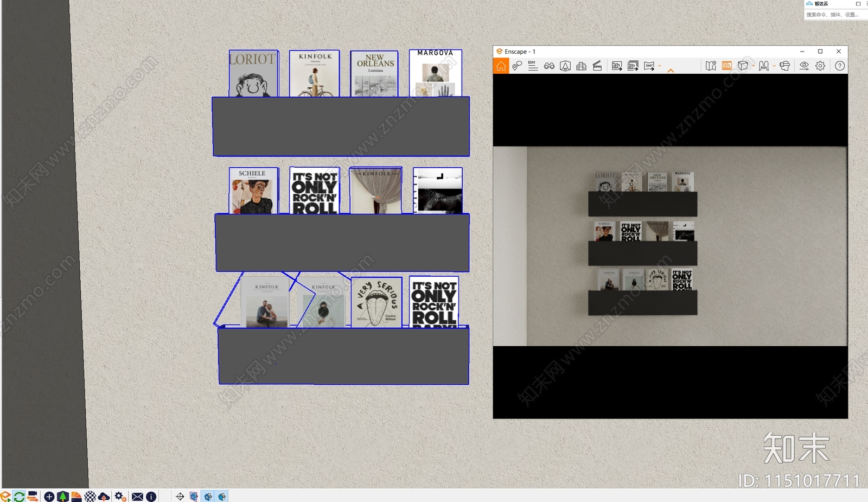868x502 pixels.
Task: Open Video Editor clapperboard icon
Action: [x=597, y=66]
